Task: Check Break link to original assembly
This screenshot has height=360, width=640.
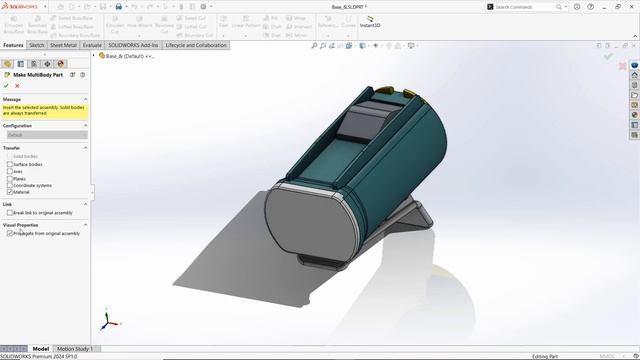Action: (9, 213)
